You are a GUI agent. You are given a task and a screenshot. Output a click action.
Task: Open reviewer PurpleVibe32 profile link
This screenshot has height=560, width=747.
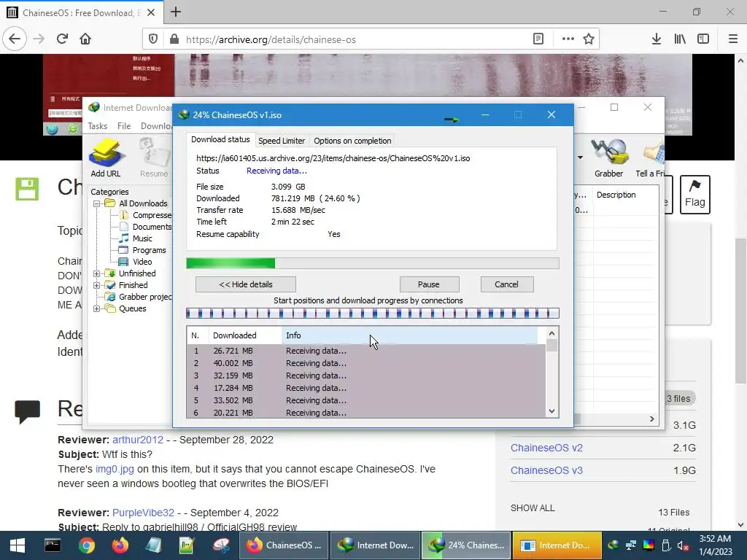coord(144,513)
